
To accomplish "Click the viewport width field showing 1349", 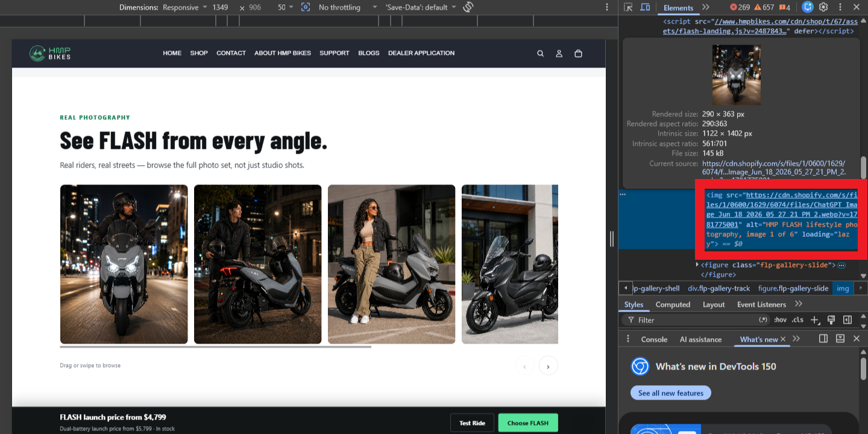I will [221, 7].
